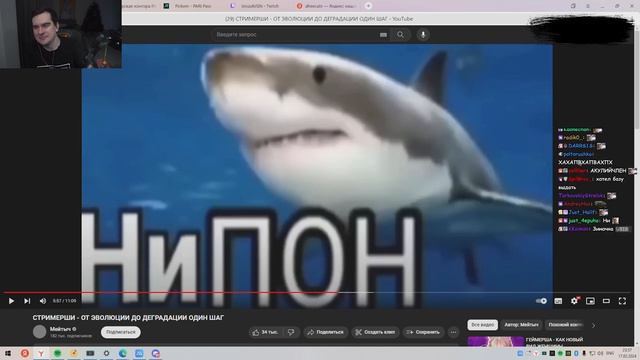Open Microsoft Edge from taskbar
The height and width of the screenshot is (360, 640).
[122, 353]
